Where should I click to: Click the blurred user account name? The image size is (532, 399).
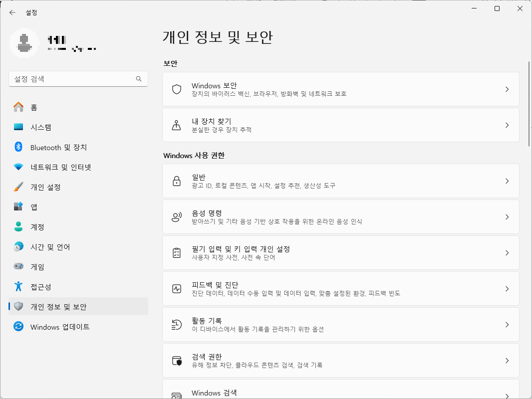point(57,40)
